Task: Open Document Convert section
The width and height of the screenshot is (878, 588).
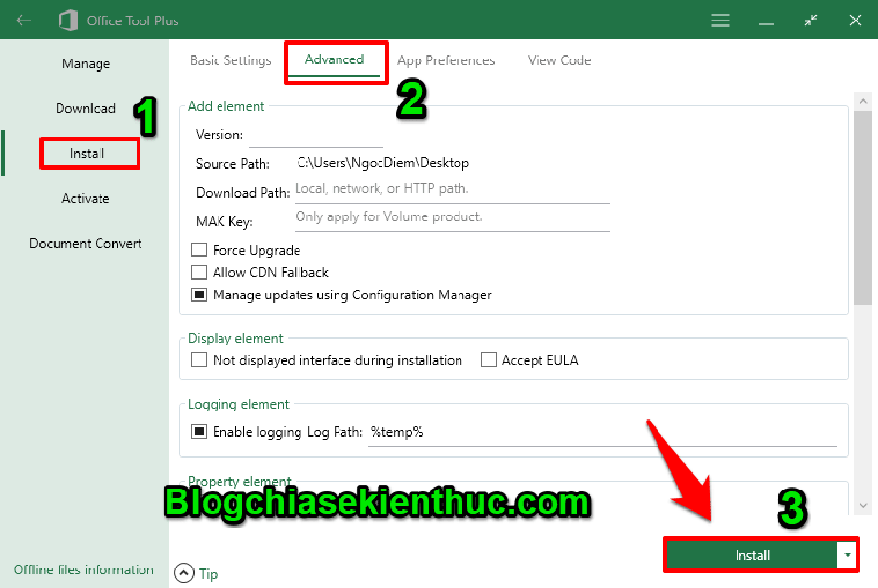Action: click(x=86, y=243)
